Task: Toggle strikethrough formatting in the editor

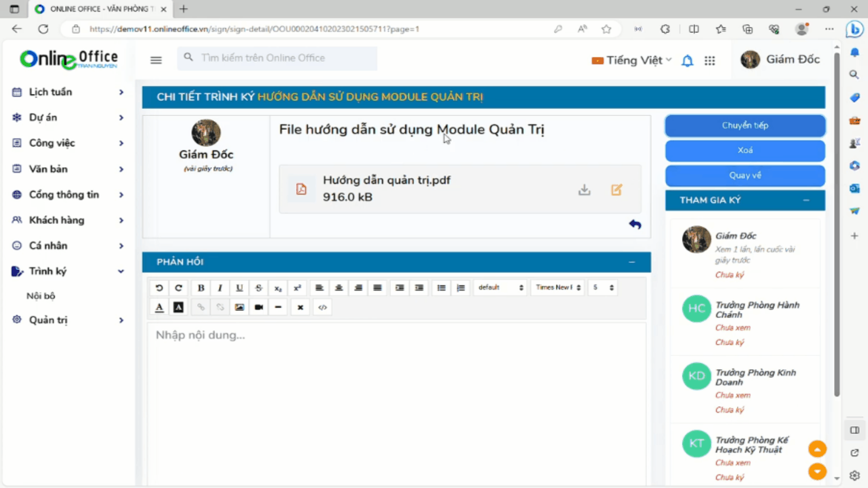Action: (x=259, y=288)
